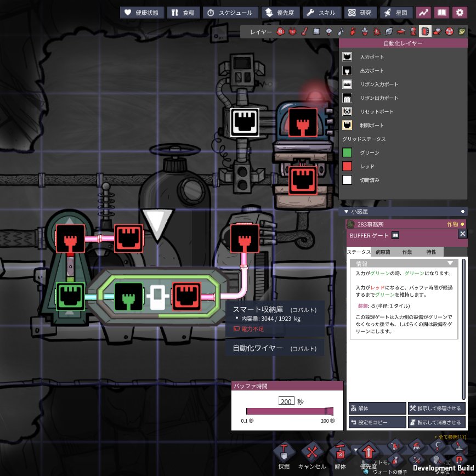This screenshot has width=476, height=476.
Task: Click the 指示して消毒させる disinfect button
Action: tap(436, 422)
